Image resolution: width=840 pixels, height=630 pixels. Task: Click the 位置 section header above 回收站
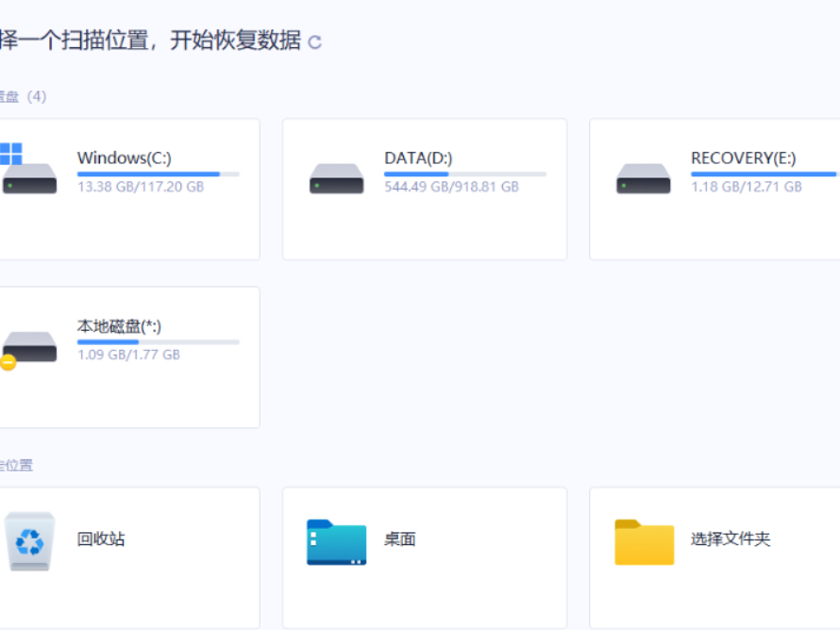click(16, 465)
